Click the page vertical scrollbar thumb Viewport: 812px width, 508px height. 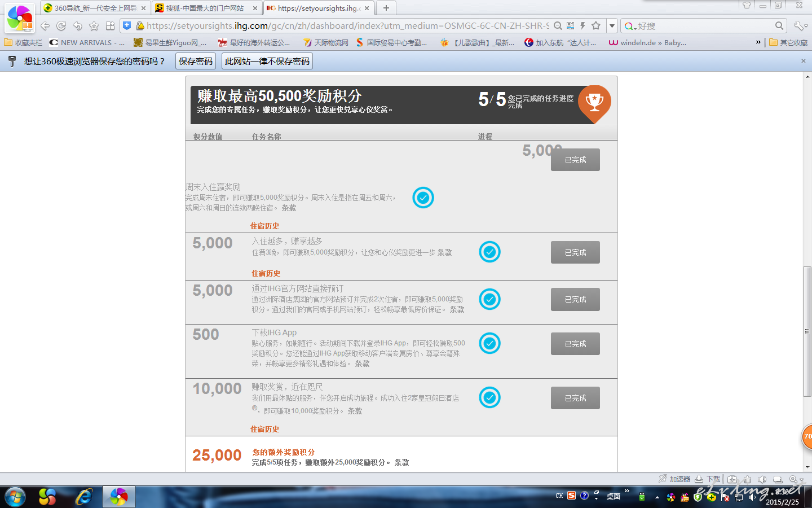coord(807,331)
